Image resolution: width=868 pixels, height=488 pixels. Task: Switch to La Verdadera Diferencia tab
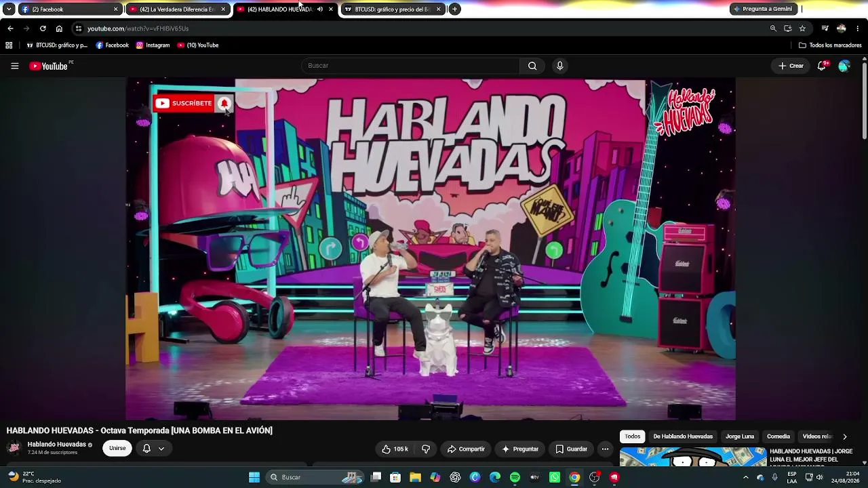click(x=178, y=9)
